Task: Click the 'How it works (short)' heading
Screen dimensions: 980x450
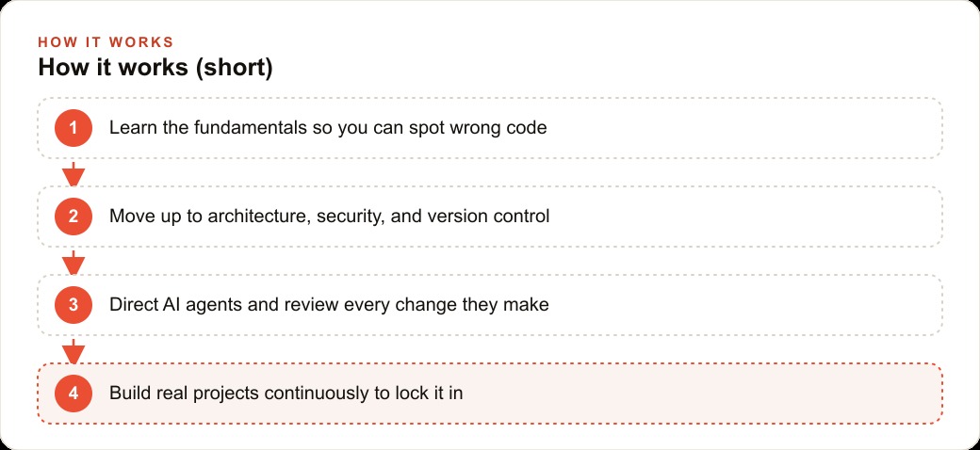Action: click(155, 68)
